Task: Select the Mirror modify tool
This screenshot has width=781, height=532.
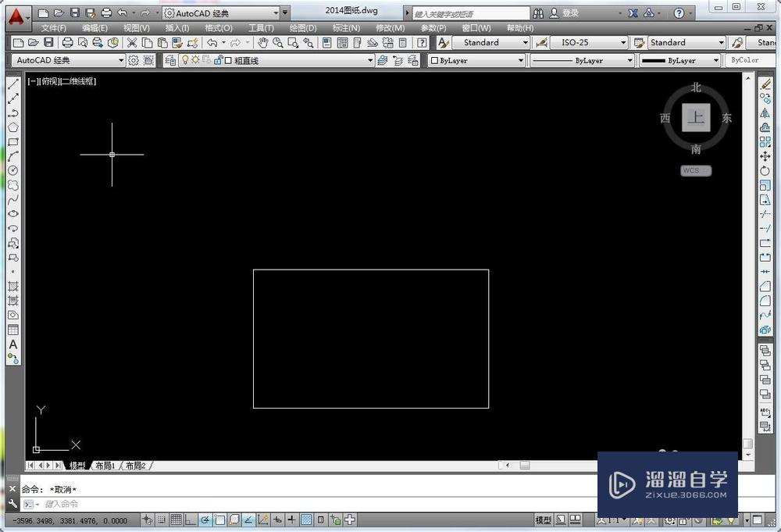Action: click(x=765, y=113)
